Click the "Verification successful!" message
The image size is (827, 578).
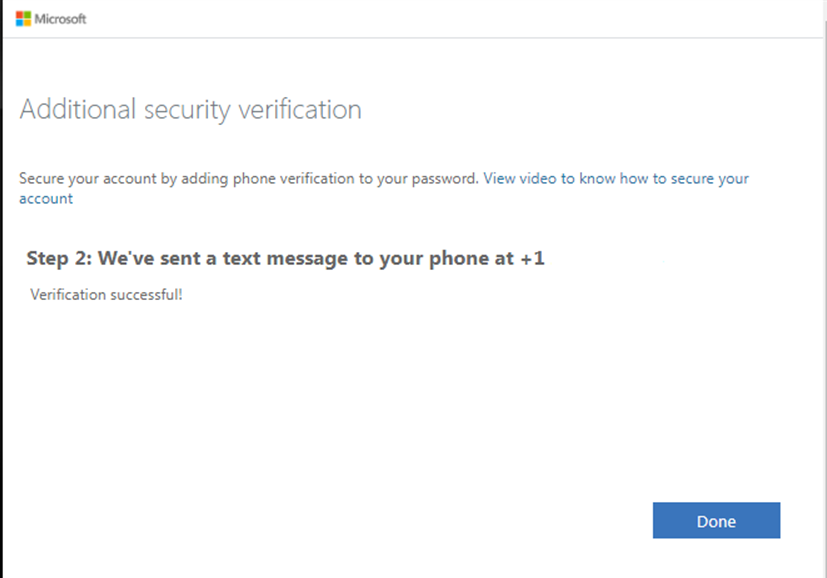pyautogui.click(x=106, y=294)
